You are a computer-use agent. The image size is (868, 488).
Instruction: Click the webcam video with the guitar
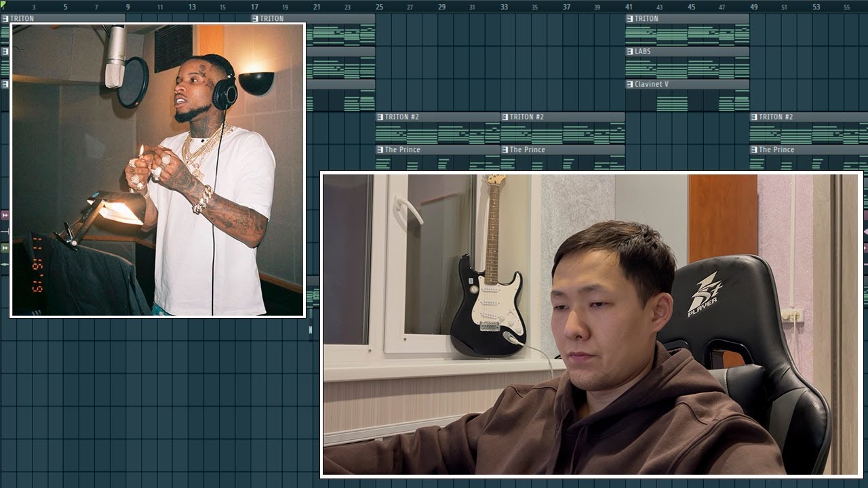coord(591,324)
